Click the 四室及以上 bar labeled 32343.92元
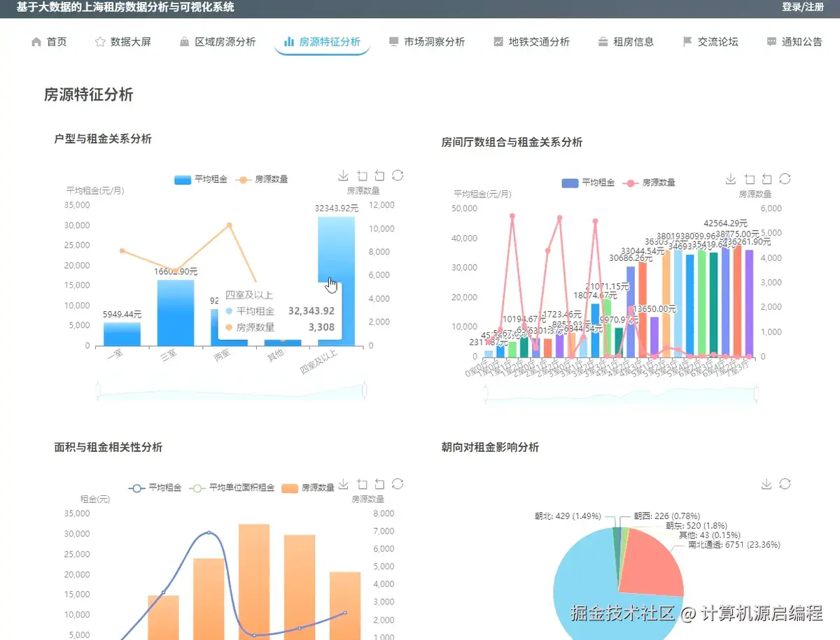This screenshot has height=640, width=840. tap(336, 248)
